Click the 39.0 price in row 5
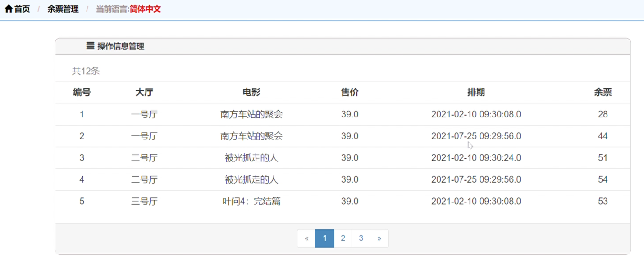The width and height of the screenshot is (644, 269). tap(350, 201)
